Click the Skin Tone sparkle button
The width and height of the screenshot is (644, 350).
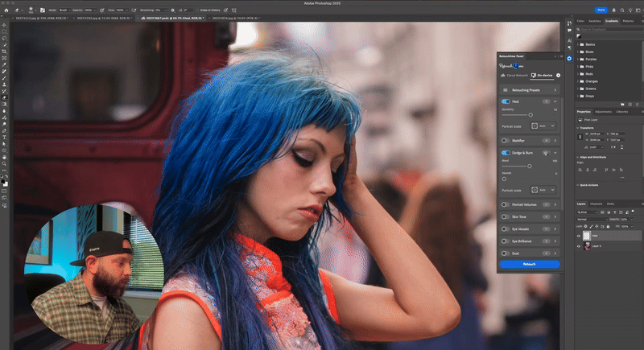coord(546,216)
